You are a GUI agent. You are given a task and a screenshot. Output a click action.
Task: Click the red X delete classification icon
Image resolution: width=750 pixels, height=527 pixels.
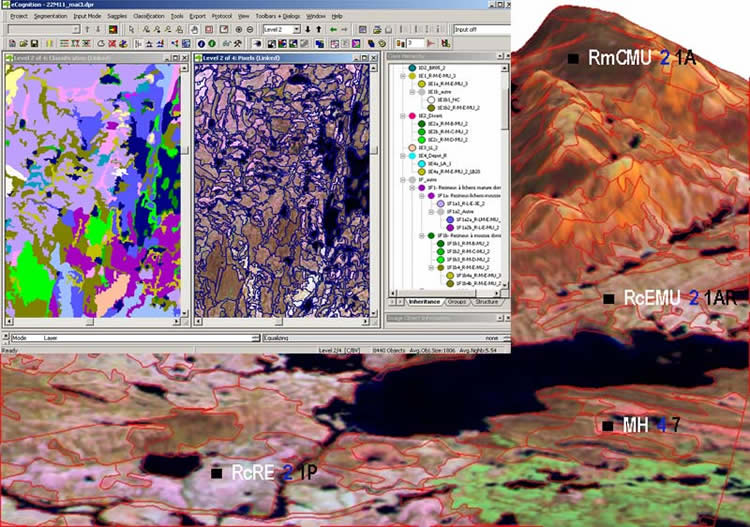pyautogui.click(x=112, y=44)
